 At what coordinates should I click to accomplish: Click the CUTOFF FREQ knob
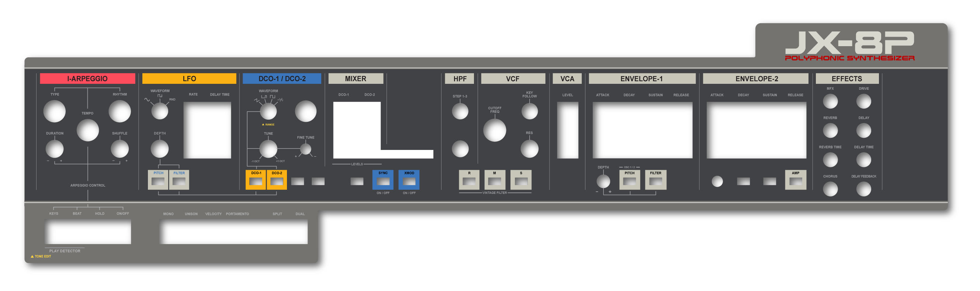click(x=495, y=130)
